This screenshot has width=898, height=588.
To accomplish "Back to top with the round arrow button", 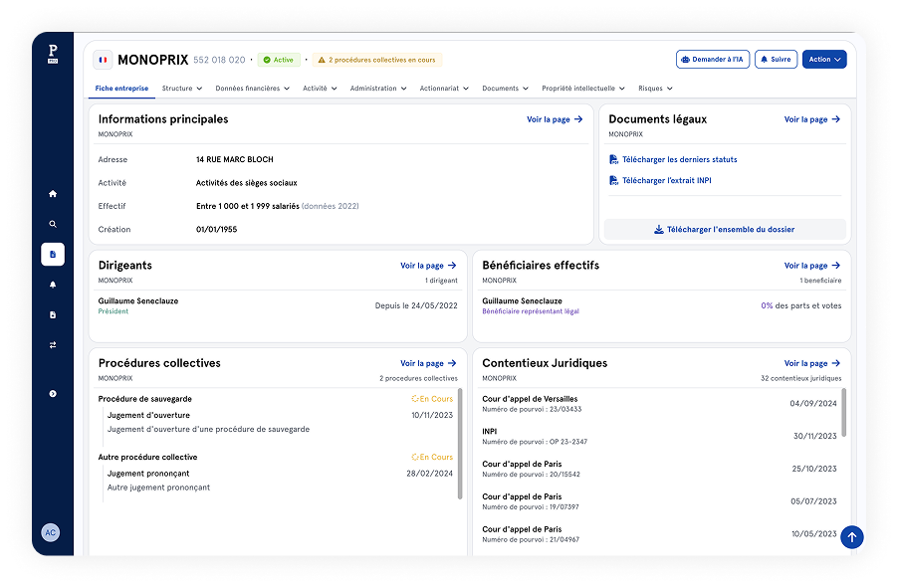I will click(852, 537).
